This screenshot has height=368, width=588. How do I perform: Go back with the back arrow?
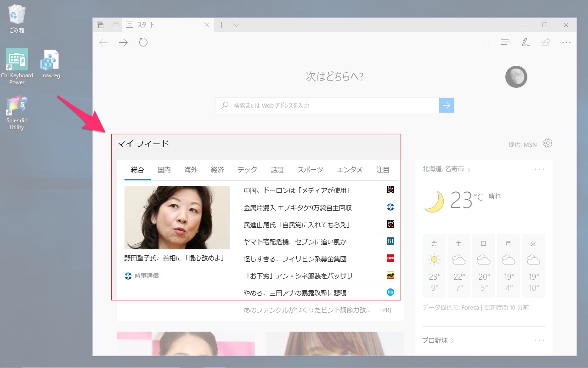click(103, 42)
